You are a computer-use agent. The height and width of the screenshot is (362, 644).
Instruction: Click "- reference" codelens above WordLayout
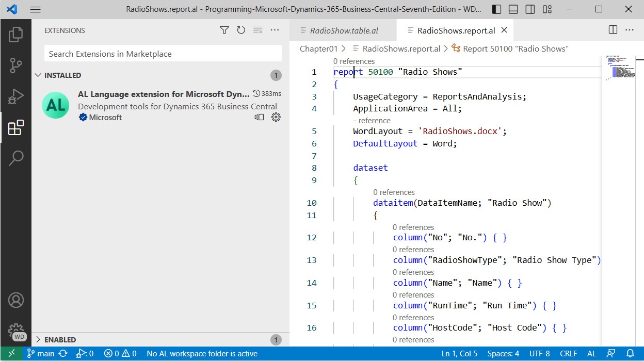click(x=372, y=121)
